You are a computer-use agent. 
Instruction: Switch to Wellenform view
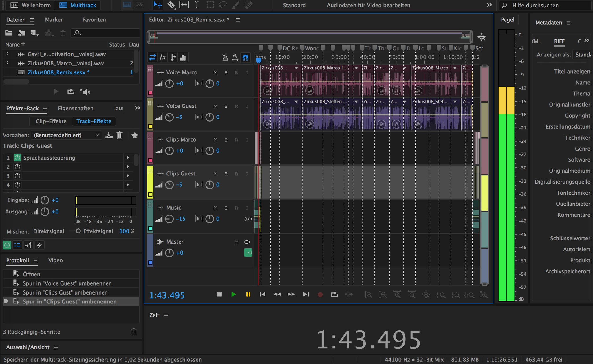point(30,5)
